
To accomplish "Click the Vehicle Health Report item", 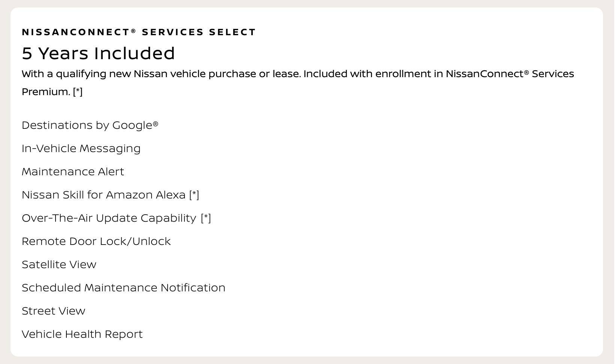I will (82, 334).
